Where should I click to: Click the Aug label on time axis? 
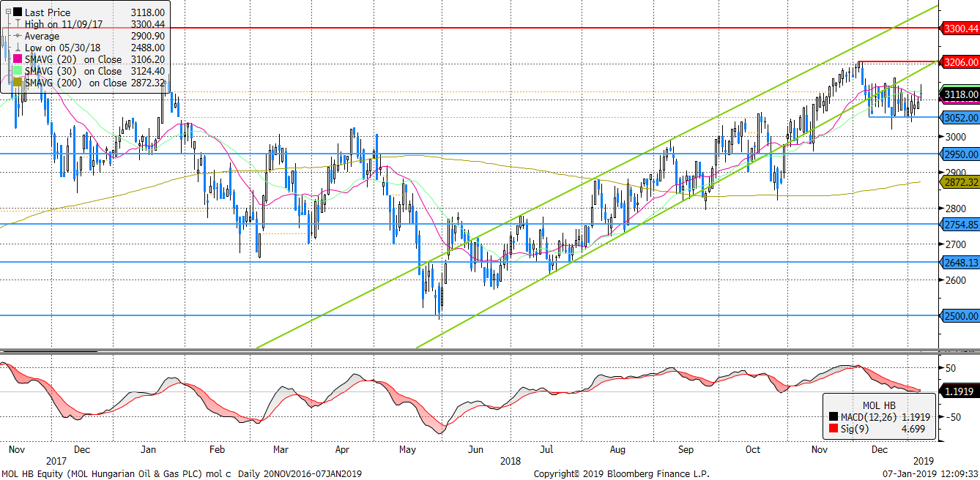[617, 450]
